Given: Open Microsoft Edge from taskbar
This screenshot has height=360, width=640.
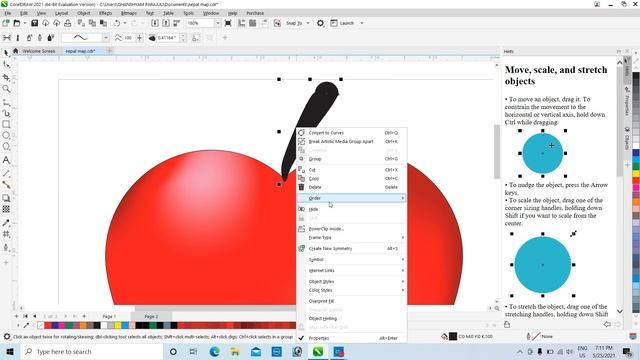Looking at the screenshot, I should coord(215,351).
